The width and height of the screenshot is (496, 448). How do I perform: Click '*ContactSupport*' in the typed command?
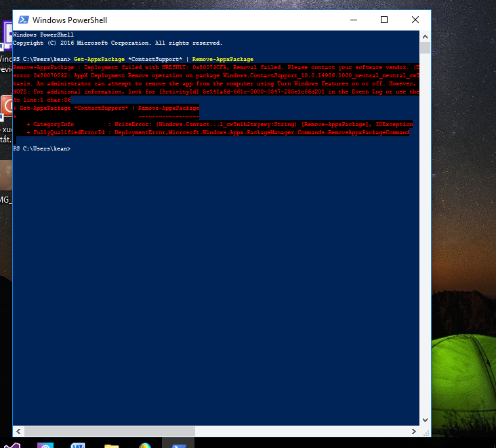(155, 59)
